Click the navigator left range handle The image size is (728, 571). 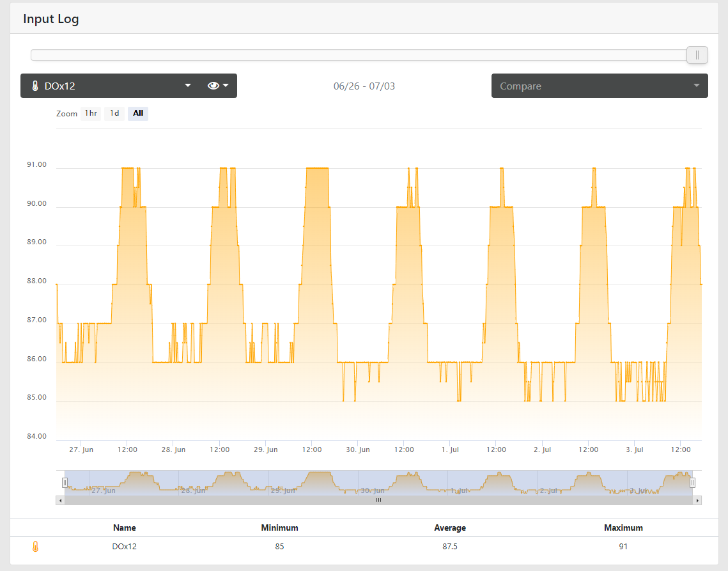pos(65,483)
